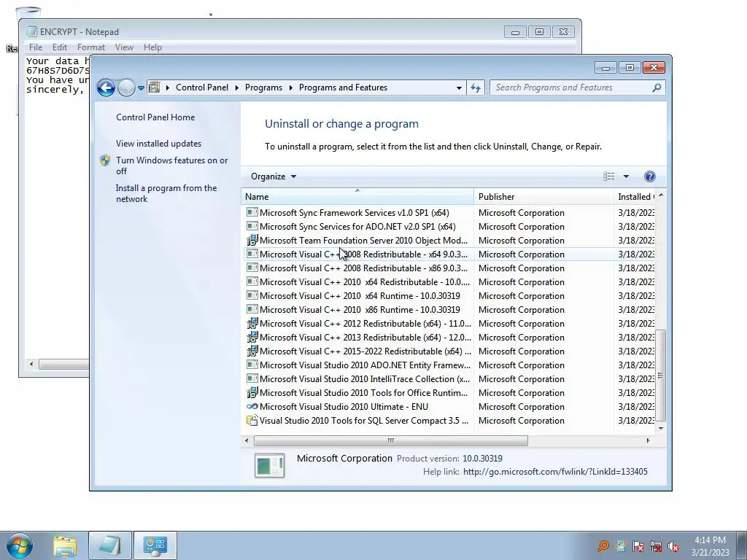Open the Windows Start button
Image resolution: width=747 pixels, height=560 pixels.
click(20, 545)
